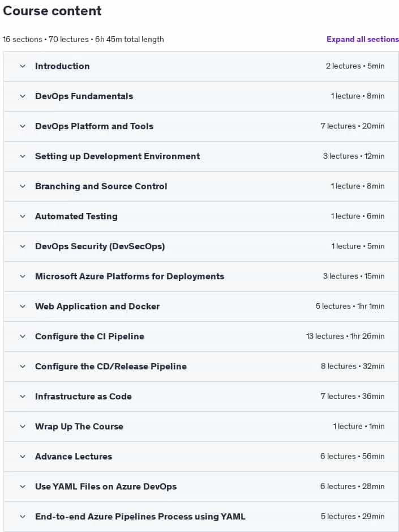This screenshot has height=532, width=399.
Task: Expand the Automated Testing chevron
Action: pos(23,216)
